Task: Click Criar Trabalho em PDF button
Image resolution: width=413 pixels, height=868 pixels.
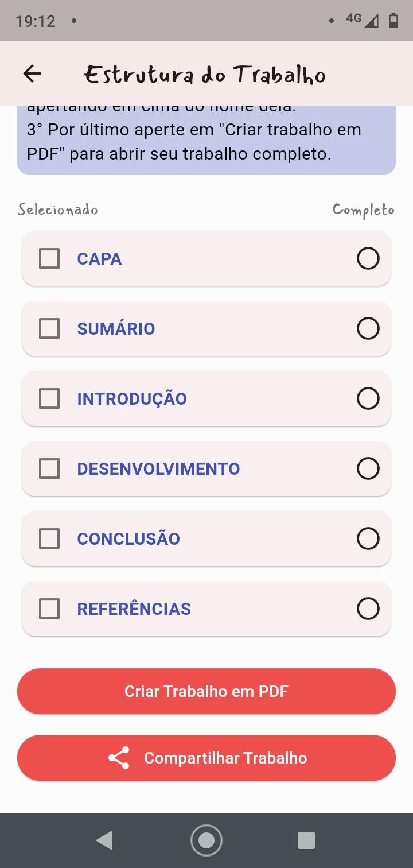Action: pos(206,691)
